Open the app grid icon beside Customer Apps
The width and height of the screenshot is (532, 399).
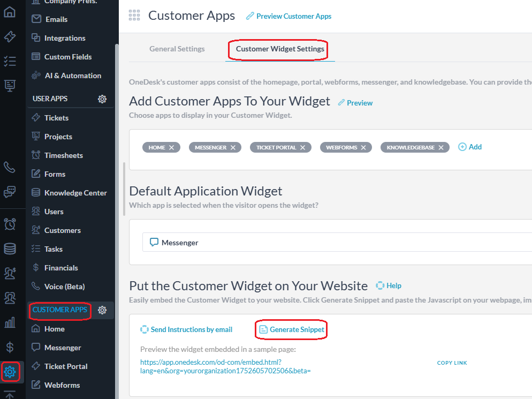[x=134, y=16]
